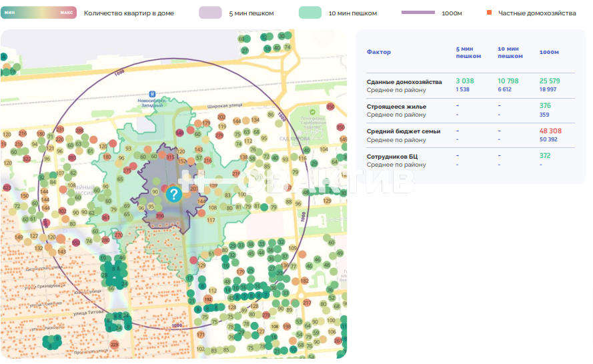Screen dimensions: 593x364
Task: Click the Фактор column header
Action: pyautogui.click(x=379, y=52)
